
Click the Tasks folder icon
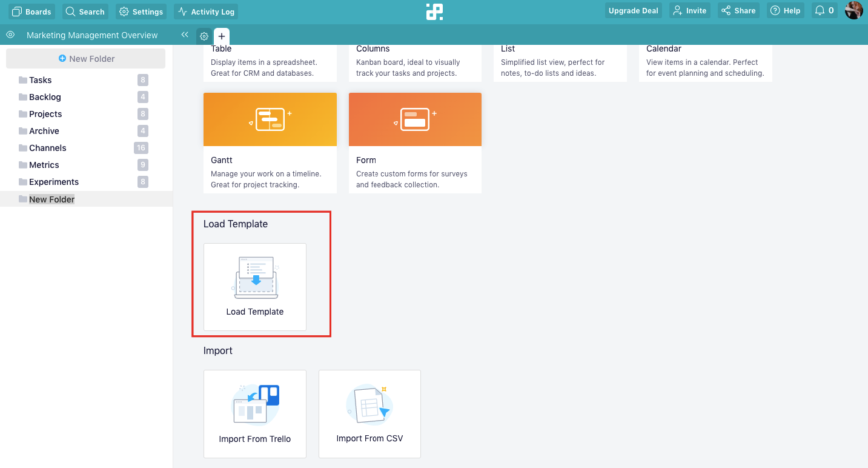[23, 80]
